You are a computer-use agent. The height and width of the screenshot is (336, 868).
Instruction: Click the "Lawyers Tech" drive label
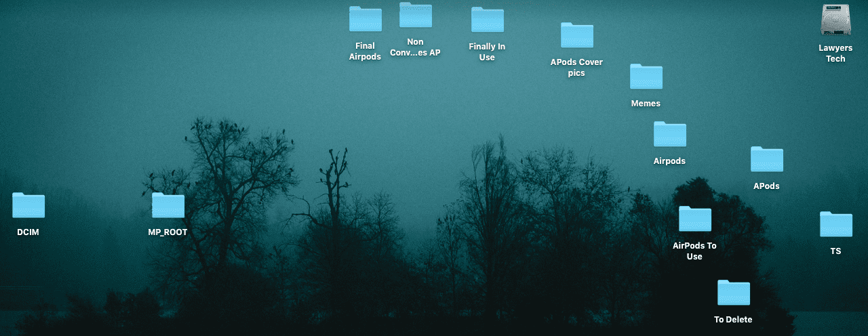[x=835, y=54]
